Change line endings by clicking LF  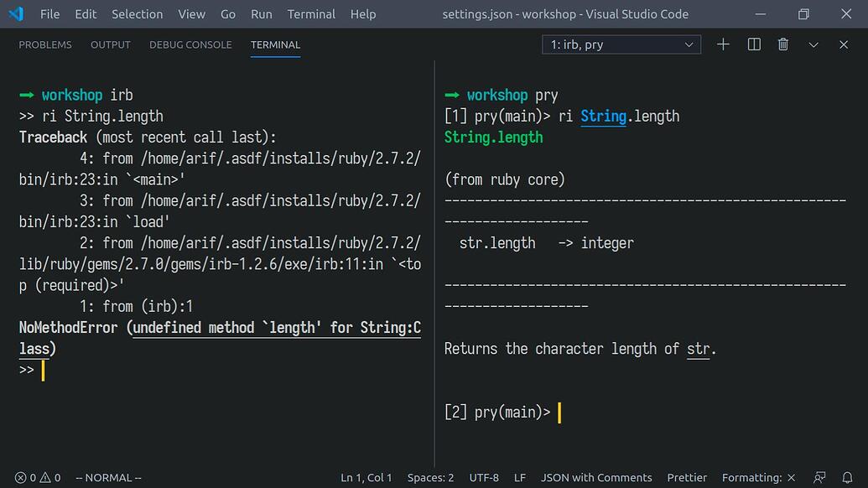(519, 477)
